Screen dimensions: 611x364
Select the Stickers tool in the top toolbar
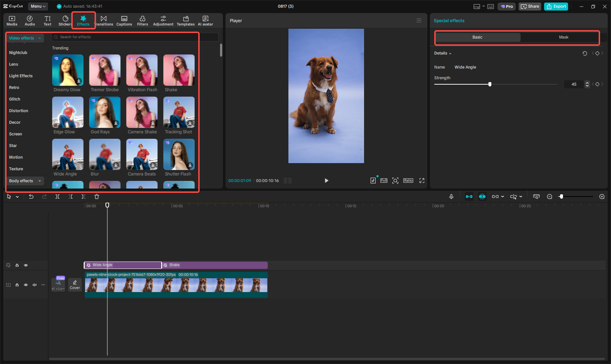coord(65,20)
